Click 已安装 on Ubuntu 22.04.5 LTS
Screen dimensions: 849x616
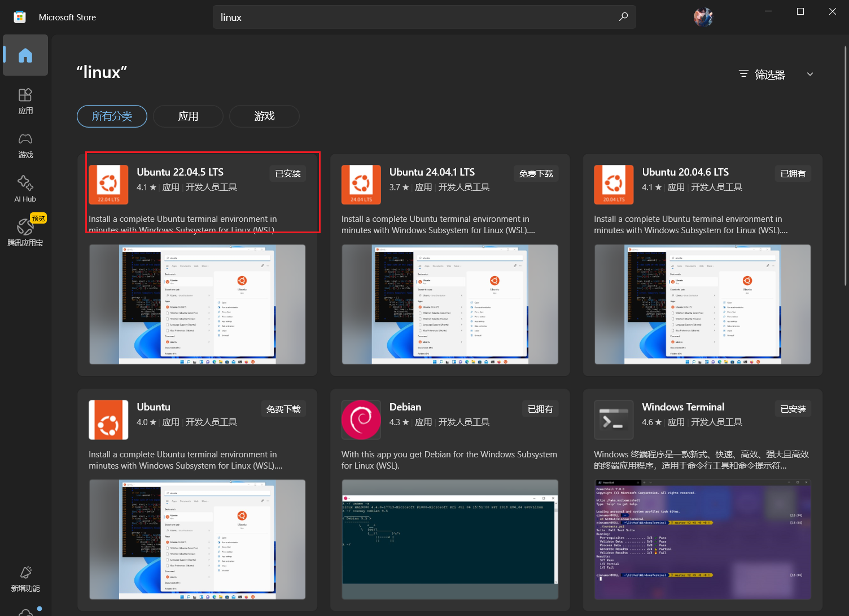288,173
